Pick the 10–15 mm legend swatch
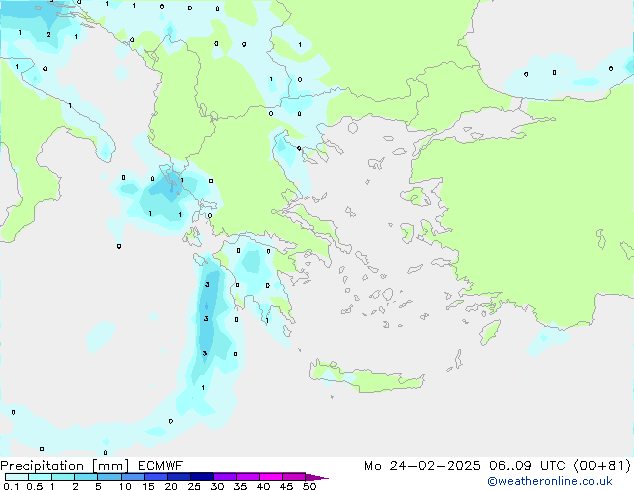The width and height of the screenshot is (634, 490). coord(132,477)
